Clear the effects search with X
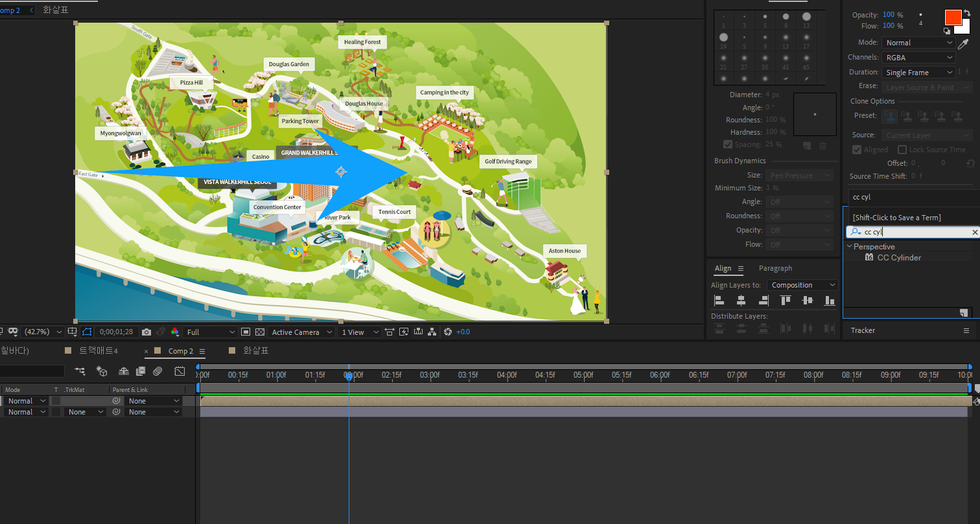 tap(974, 232)
